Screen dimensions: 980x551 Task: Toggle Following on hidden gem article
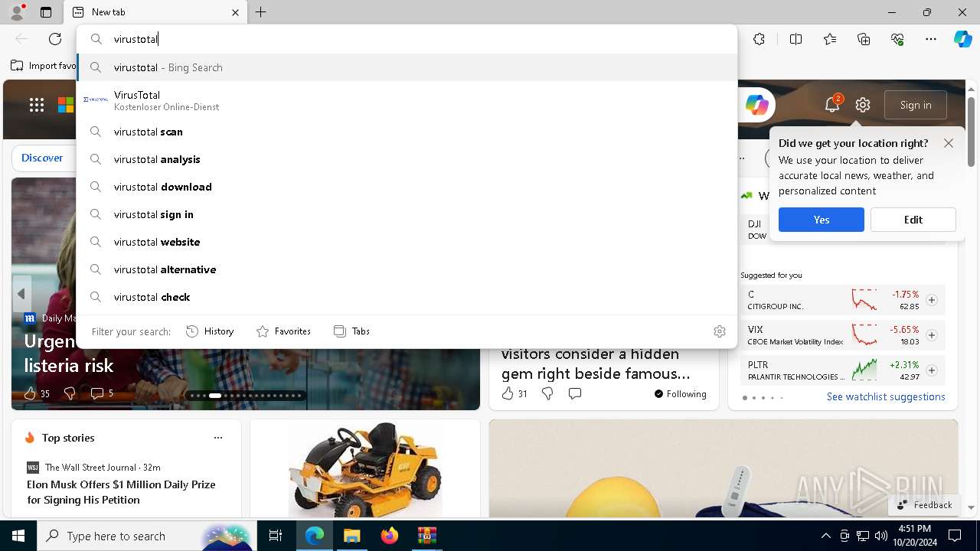click(681, 393)
